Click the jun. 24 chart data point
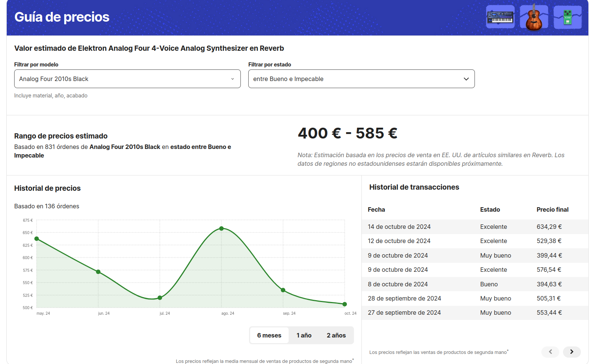The height and width of the screenshot is (364, 591). tap(98, 272)
